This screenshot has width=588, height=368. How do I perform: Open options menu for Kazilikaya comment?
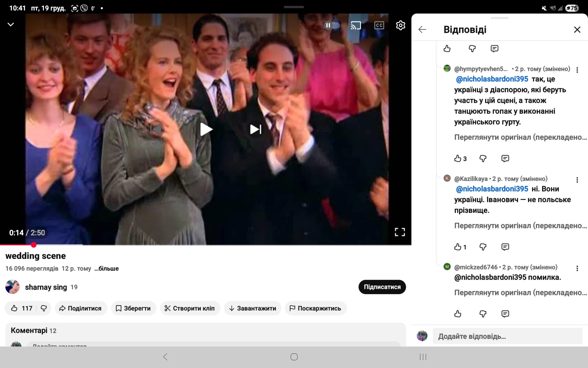577,180
